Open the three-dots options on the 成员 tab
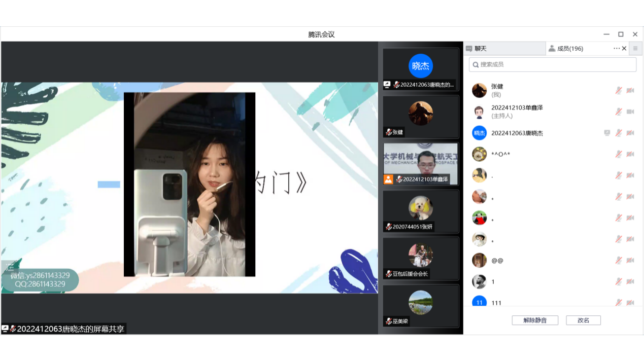Viewport: 644px width, 362px height. [x=616, y=49]
